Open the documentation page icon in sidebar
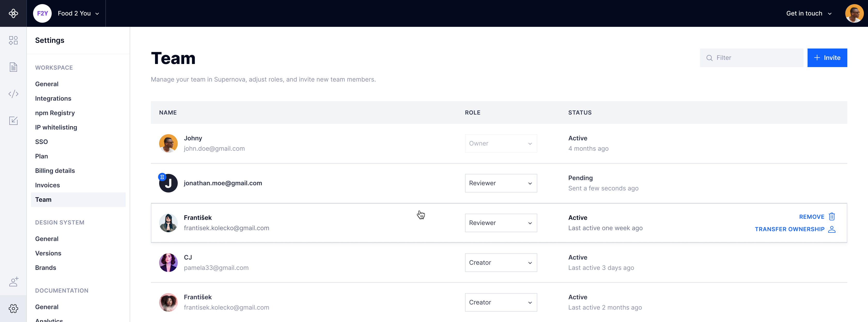This screenshot has height=322, width=868. pos(13,67)
